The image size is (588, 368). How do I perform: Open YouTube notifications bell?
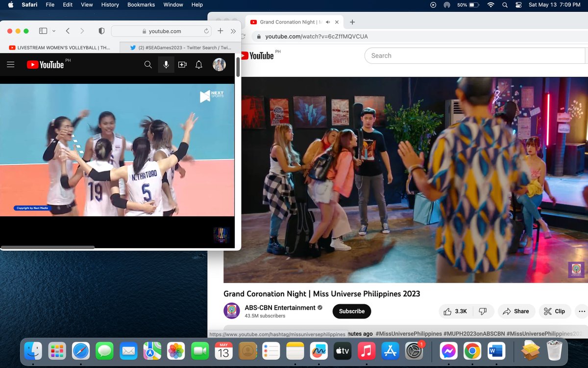pos(199,64)
